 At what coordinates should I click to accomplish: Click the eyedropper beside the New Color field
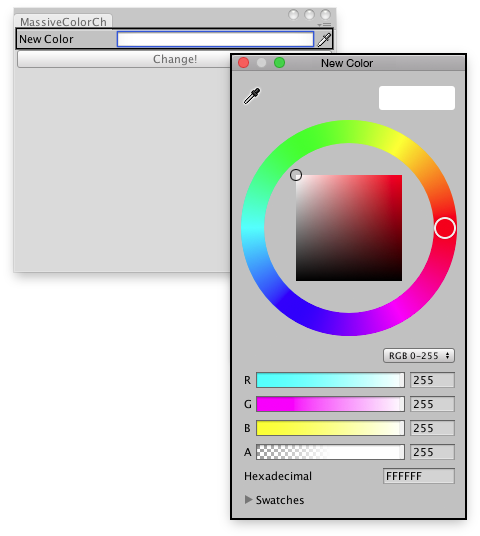(324, 40)
